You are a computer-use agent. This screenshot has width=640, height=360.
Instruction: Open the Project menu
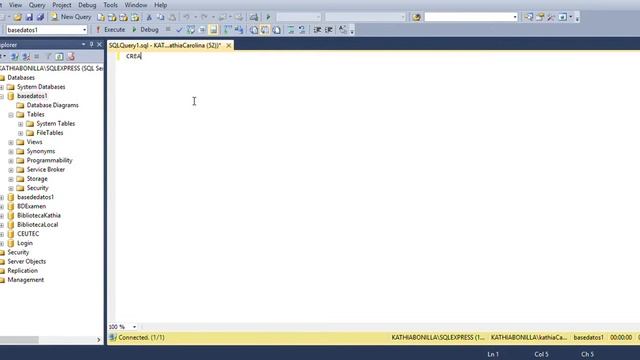pyautogui.click(x=62, y=5)
